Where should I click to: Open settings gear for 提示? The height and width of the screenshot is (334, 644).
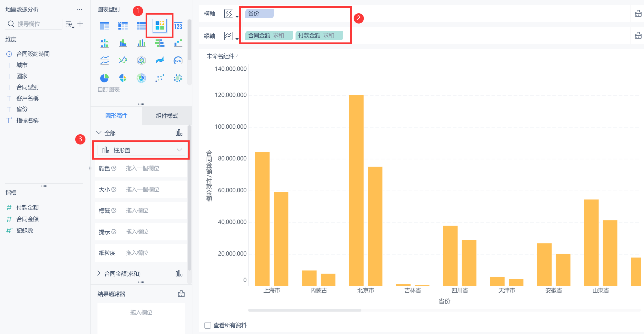pos(114,232)
